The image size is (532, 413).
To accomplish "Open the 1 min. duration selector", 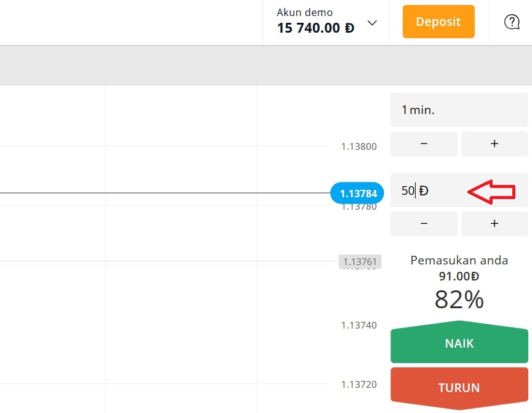I will point(459,109).
